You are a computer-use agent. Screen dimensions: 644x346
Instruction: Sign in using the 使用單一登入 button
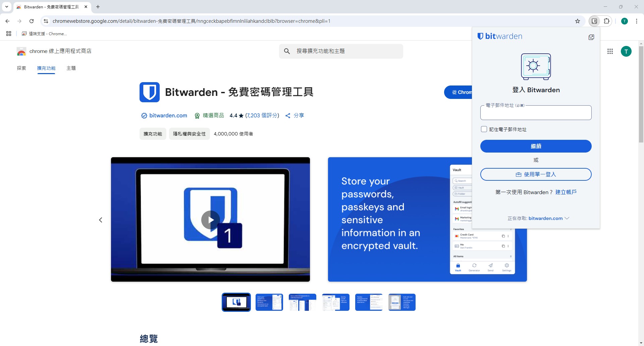536,174
